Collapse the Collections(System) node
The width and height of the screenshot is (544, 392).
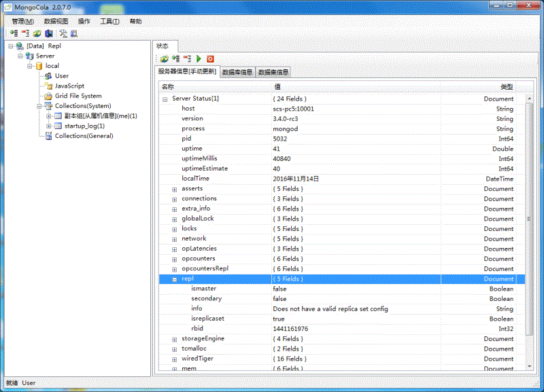pos(39,106)
